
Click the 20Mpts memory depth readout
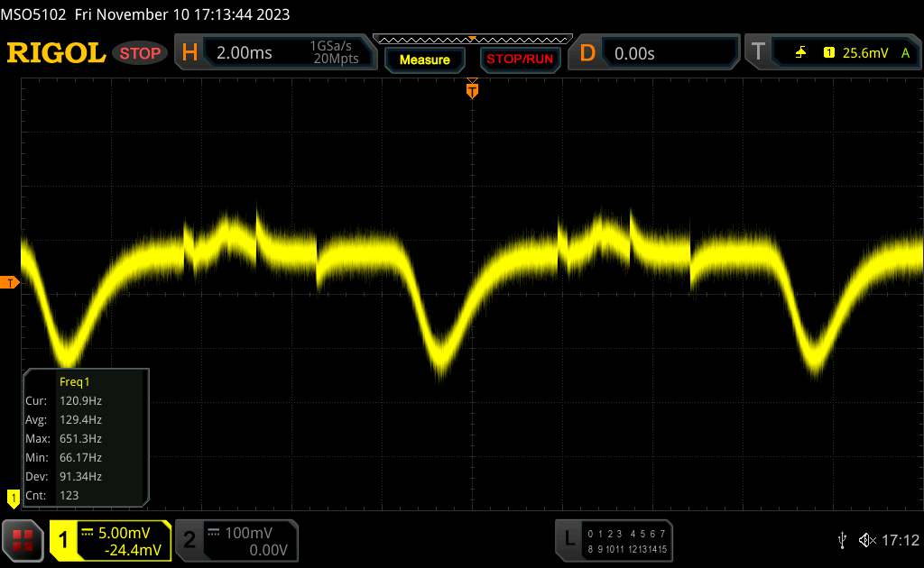pos(336,59)
